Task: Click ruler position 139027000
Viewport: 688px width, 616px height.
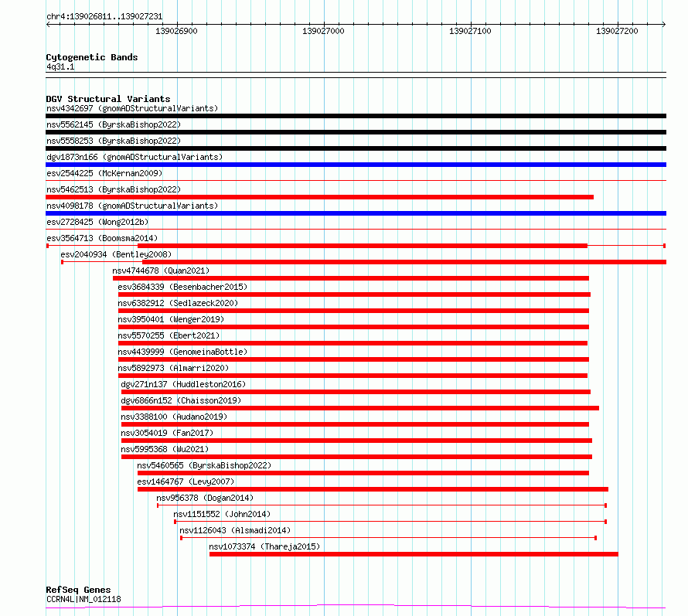Action: click(323, 31)
